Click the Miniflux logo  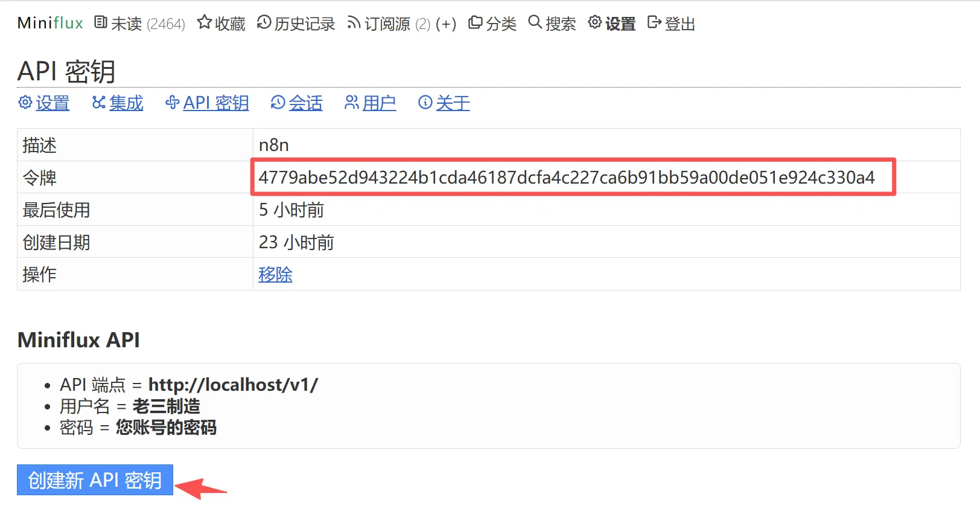click(50, 23)
